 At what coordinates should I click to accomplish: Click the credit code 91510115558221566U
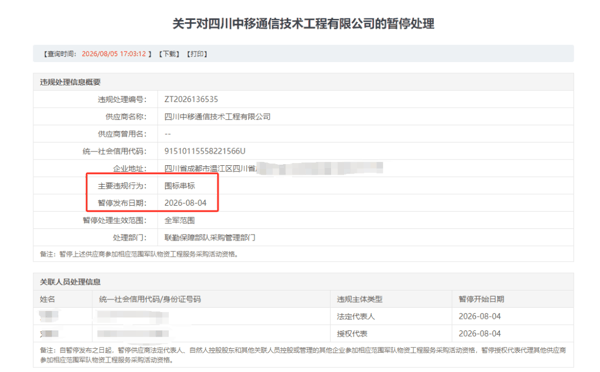pyautogui.click(x=205, y=151)
